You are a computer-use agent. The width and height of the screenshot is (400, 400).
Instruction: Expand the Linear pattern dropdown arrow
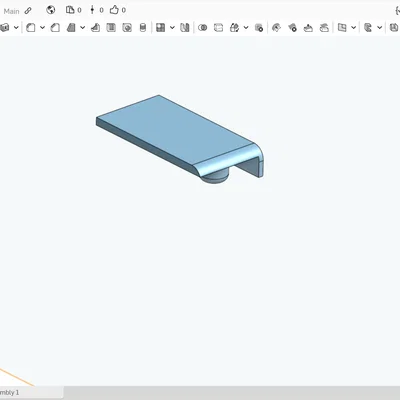[x=172, y=28]
